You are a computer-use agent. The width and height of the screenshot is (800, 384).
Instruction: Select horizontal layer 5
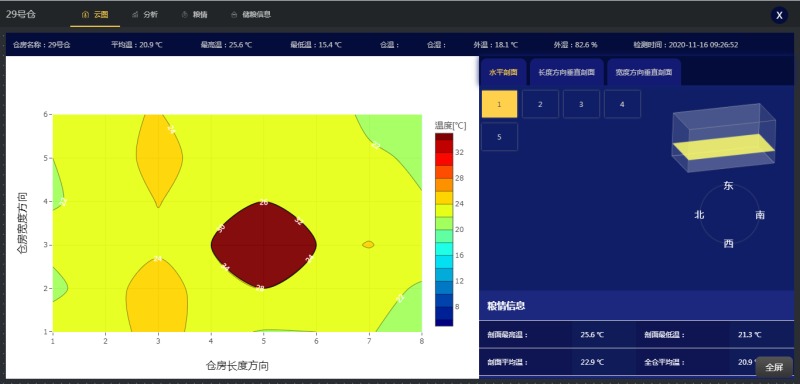tap(499, 137)
